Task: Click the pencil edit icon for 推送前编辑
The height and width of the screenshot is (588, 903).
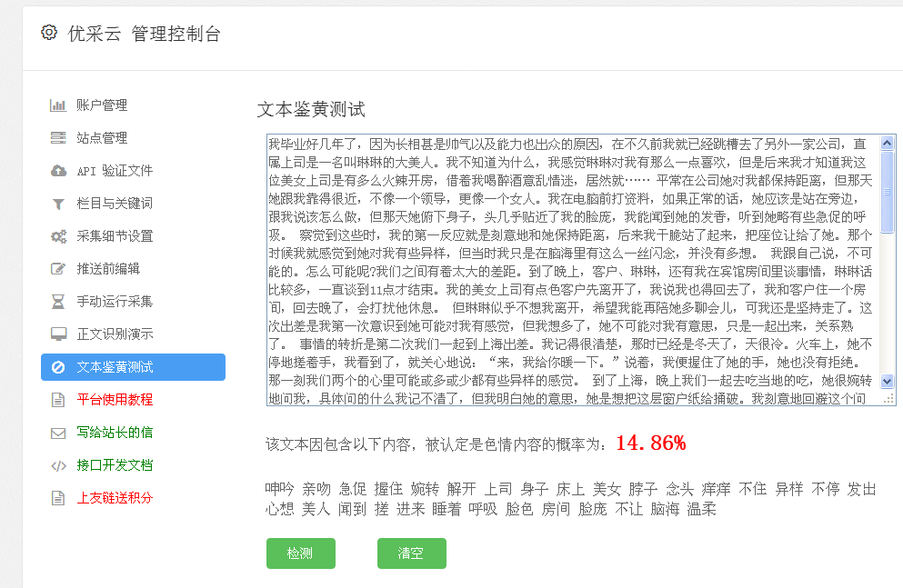Action: (x=58, y=269)
